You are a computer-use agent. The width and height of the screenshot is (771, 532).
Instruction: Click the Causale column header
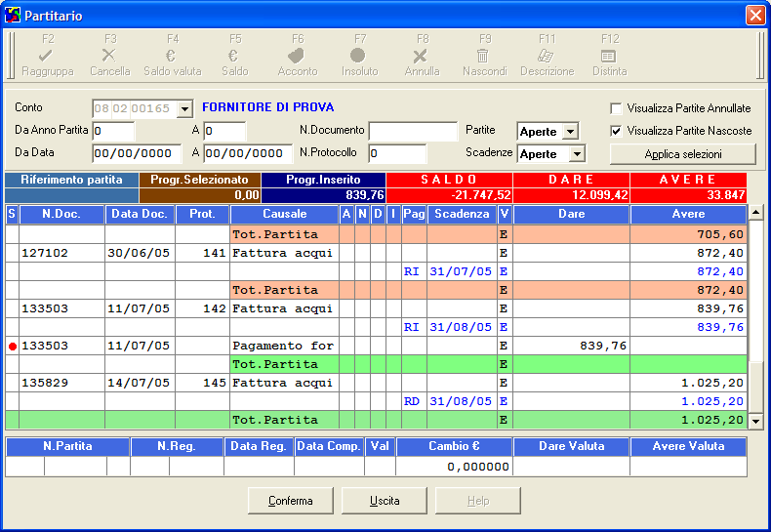284,215
